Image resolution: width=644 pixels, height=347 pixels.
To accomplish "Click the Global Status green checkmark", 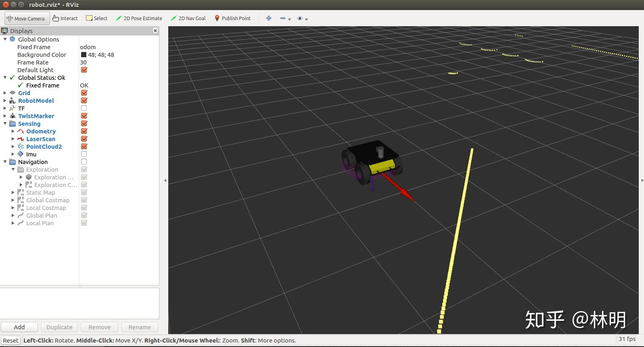I will coord(13,77).
